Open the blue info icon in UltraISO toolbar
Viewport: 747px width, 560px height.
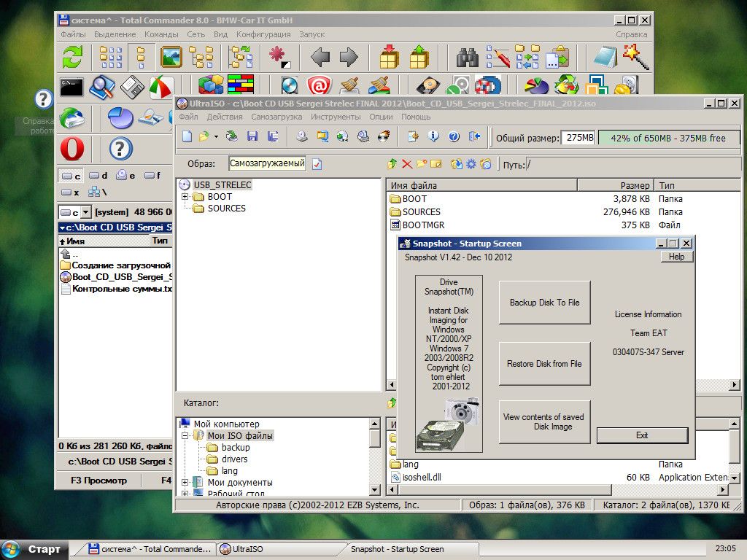[433, 137]
